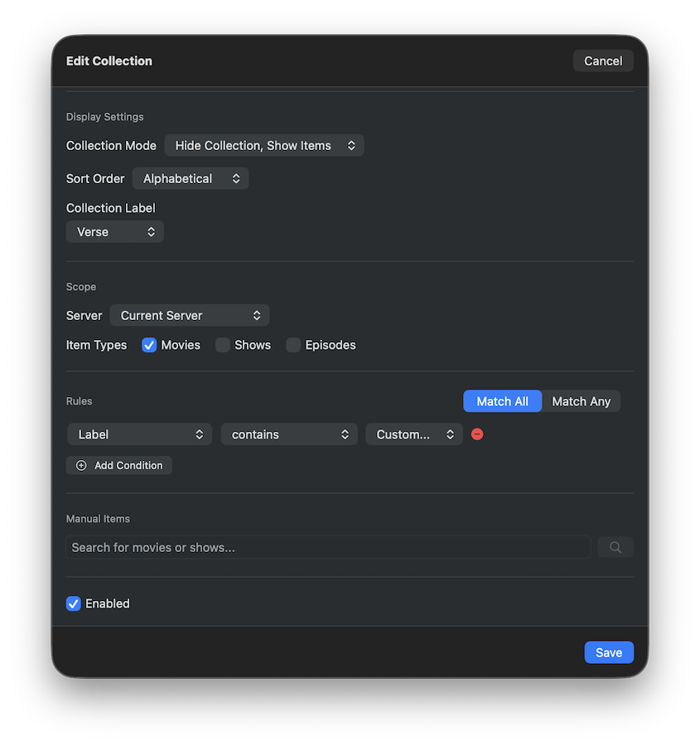Screen dimensions: 700x746
Task: Open the Server Current Server dropdown
Action: pyautogui.click(x=190, y=316)
